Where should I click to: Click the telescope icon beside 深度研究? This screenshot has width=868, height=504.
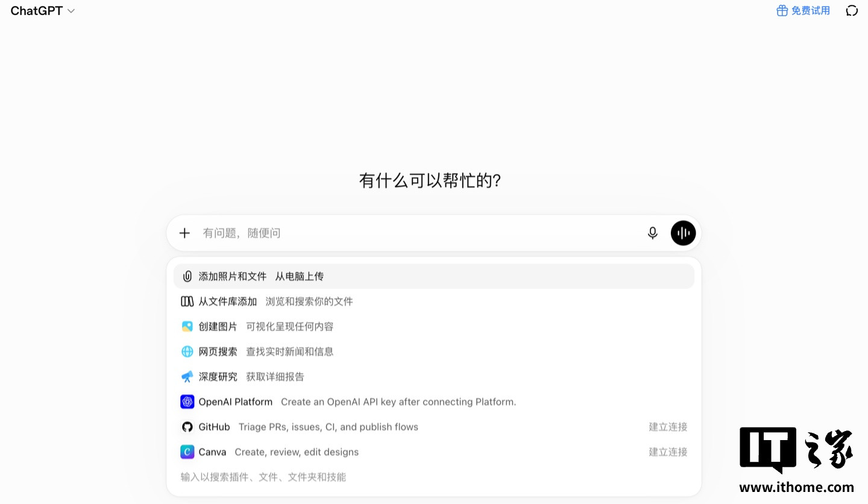(187, 377)
